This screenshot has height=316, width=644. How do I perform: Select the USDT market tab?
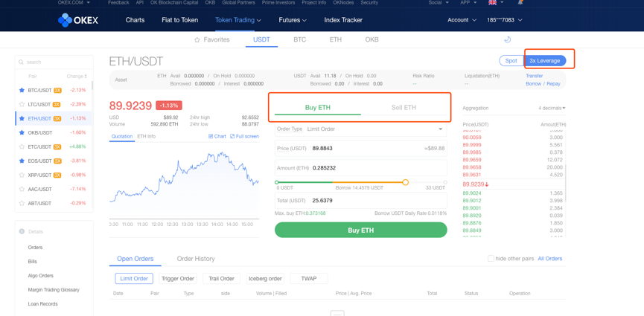(261, 40)
